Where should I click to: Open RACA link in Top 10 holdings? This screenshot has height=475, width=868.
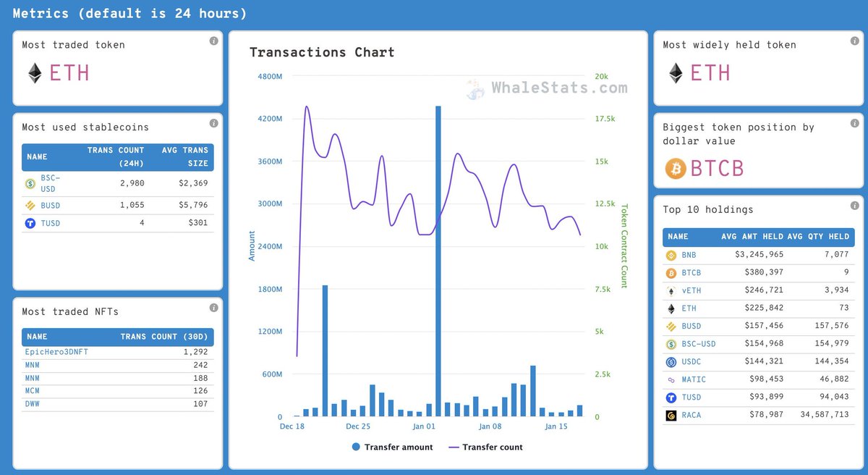[692, 415]
